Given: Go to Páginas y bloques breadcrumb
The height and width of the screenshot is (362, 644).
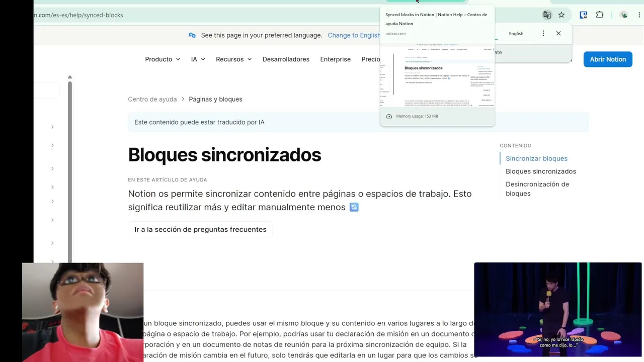Looking at the screenshot, I should (x=215, y=99).
